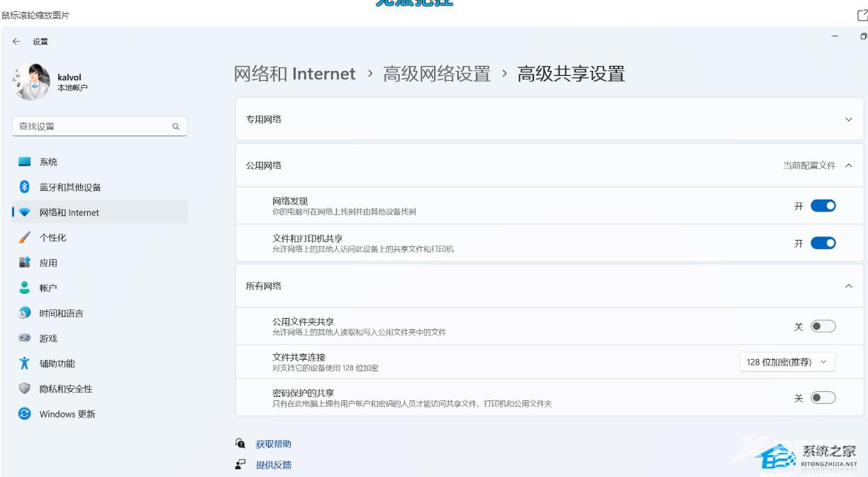Click the 获取帮助 link
The image size is (868, 477).
click(x=274, y=444)
